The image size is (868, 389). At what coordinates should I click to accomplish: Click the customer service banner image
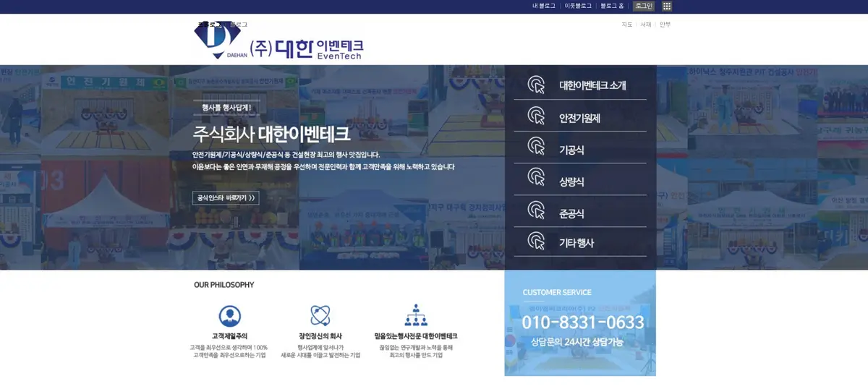580,323
